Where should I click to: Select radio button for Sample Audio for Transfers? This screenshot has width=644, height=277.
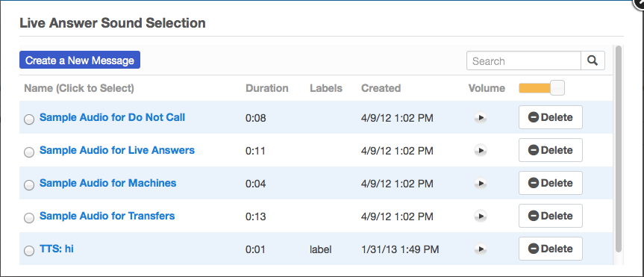pyautogui.click(x=29, y=218)
